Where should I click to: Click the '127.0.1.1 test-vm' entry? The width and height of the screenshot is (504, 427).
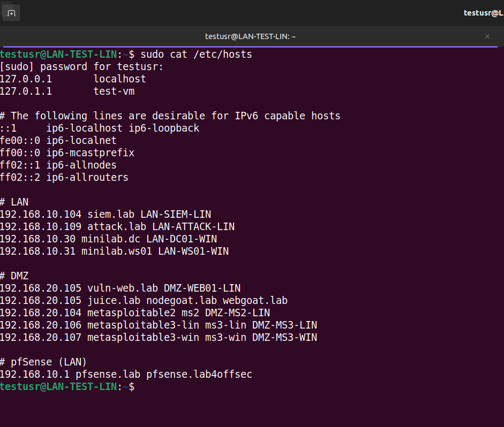(67, 91)
